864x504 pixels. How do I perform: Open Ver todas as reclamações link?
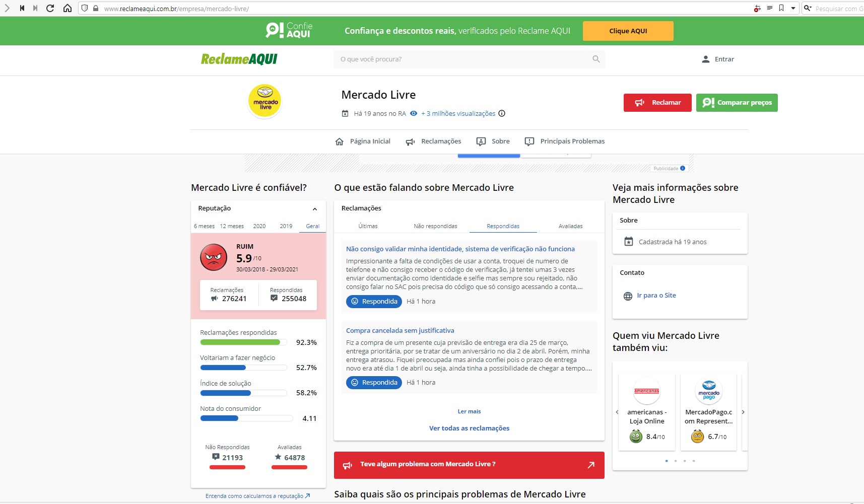pyautogui.click(x=469, y=428)
